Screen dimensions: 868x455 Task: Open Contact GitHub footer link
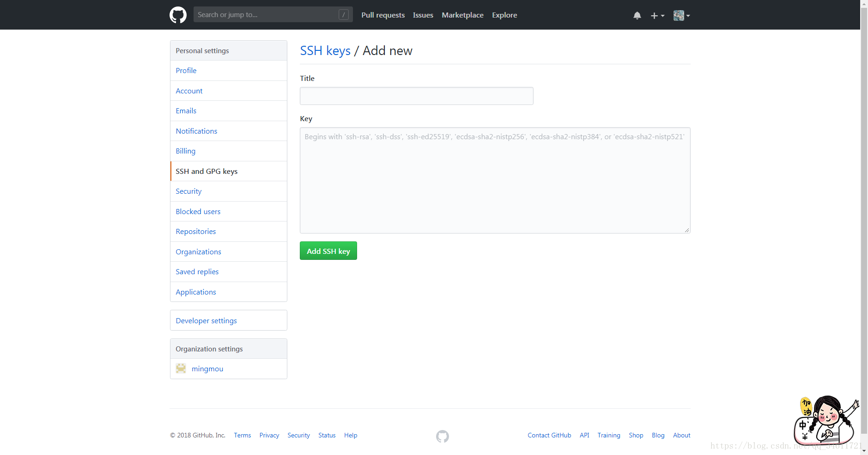point(549,435)
